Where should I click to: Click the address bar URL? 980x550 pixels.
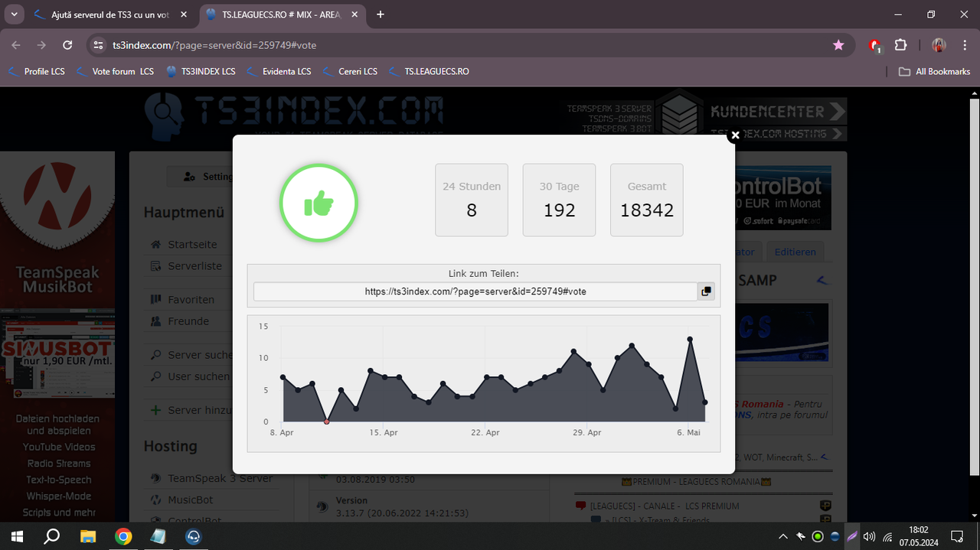pyautogui.click(x=214, y=45)
